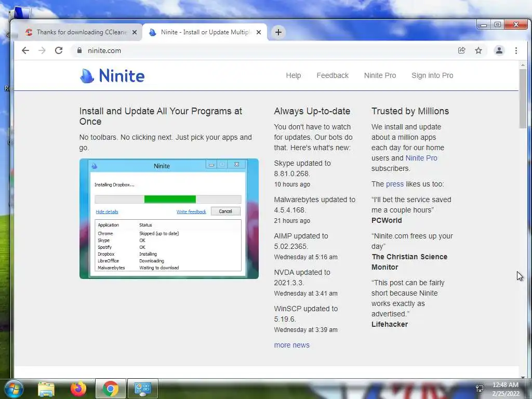
Task: Click the Malwarebytes updated to 4.5.4.168 text
Action: 314,205
